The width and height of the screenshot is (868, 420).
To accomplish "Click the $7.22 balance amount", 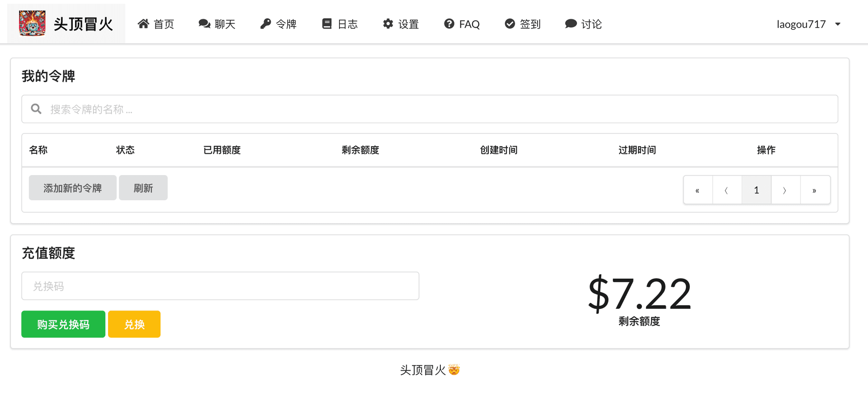I will tap(639, 294).
